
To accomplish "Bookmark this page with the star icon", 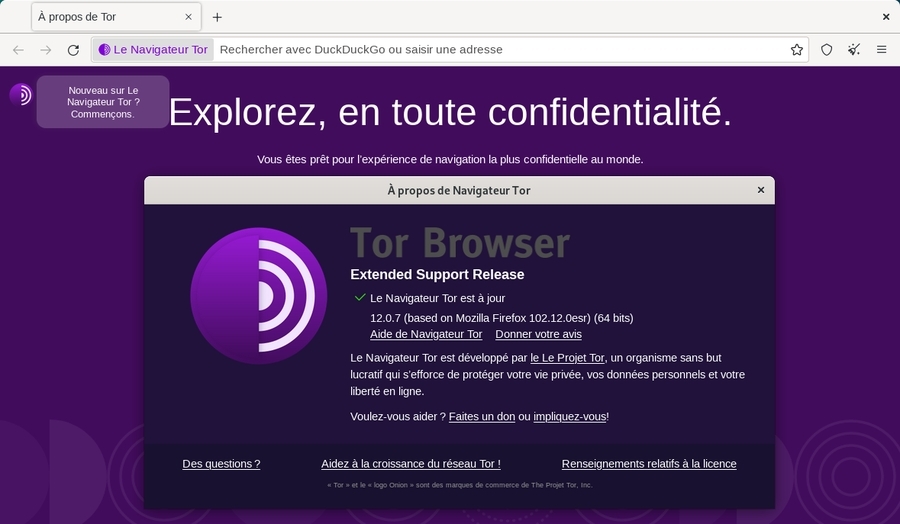I will (x=797, y=50).
